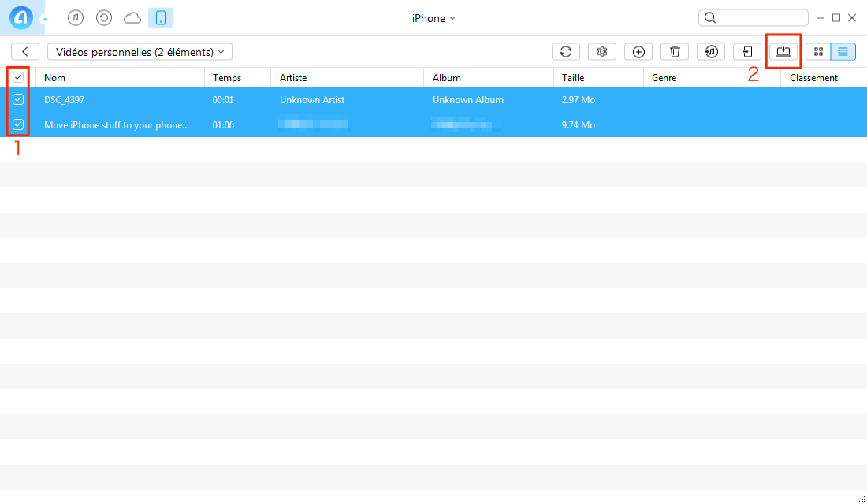The width and height of the screenshot is (867, 504).
Task: Click the Unknown Artist cell
Action: pos(312,99)
